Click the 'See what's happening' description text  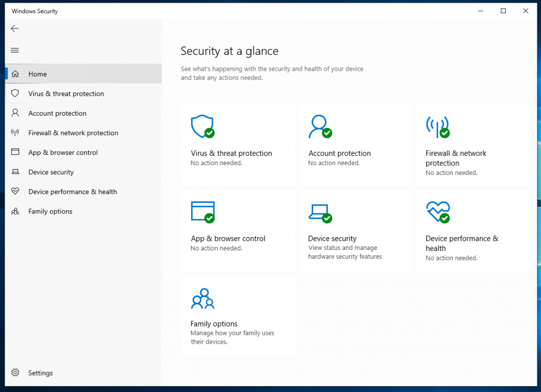tap(272, 73)
